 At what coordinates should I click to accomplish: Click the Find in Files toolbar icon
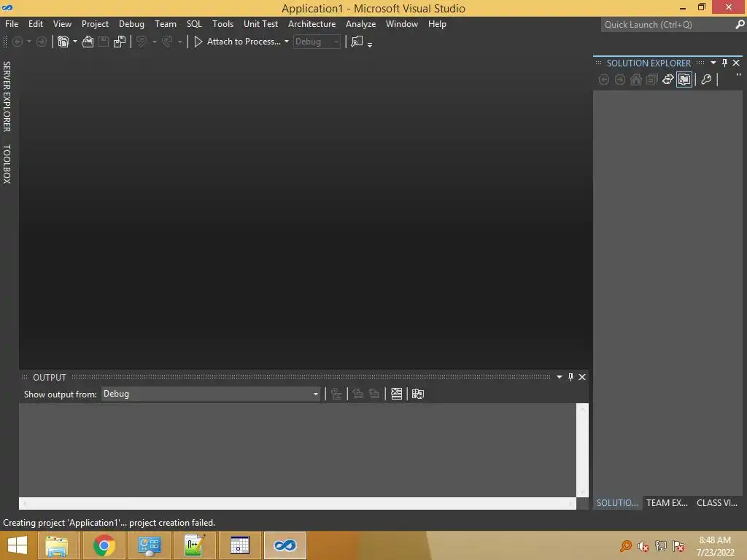click(x=357, y=42)
